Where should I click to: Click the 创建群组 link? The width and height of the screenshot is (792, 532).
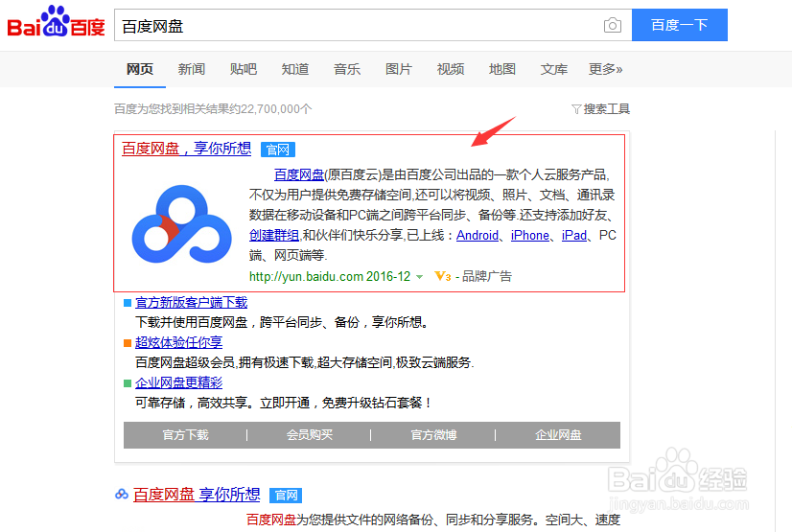point(274,235)
